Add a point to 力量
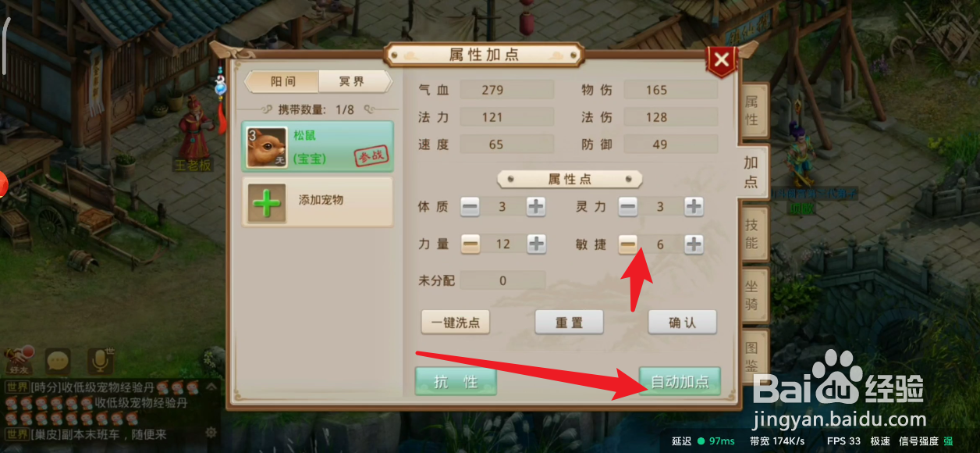The height and width of the screenshot is (453, 980). pos(536,244)
